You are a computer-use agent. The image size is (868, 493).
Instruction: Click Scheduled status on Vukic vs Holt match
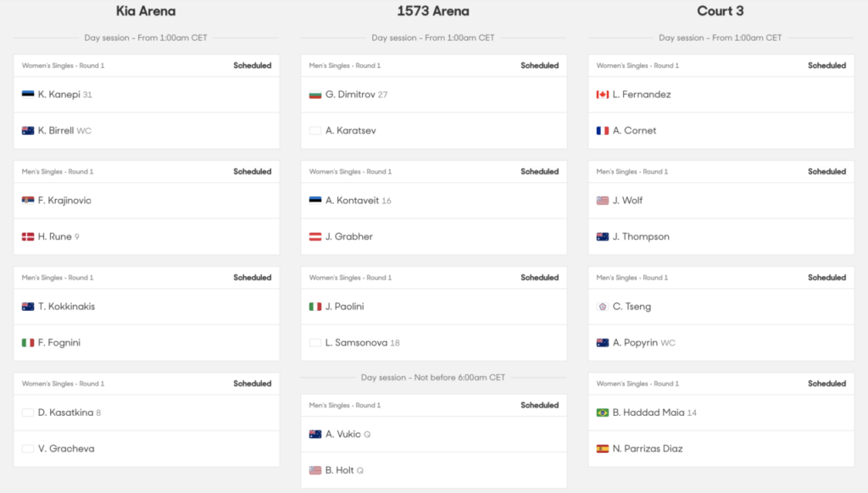539,405
